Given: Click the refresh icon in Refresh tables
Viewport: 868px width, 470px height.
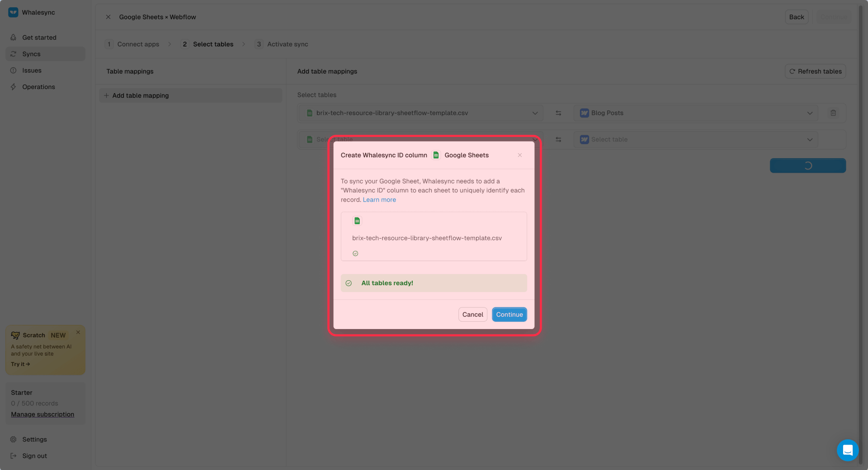Looking at the screenshot, I should 792,71.
